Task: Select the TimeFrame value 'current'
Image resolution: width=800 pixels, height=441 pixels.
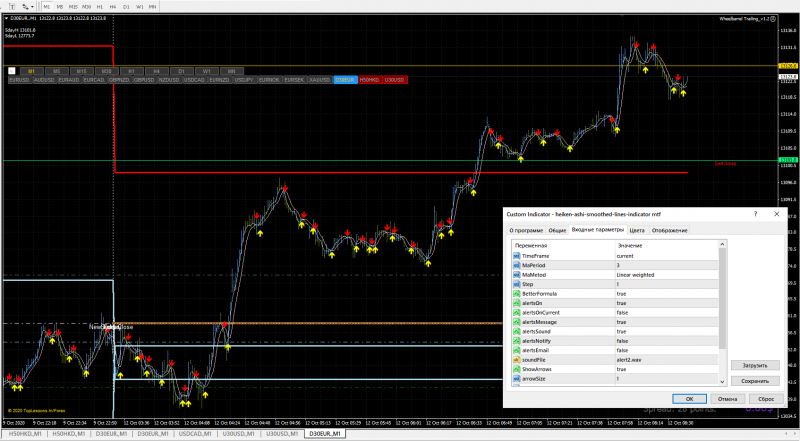Action: click(625, 256)
